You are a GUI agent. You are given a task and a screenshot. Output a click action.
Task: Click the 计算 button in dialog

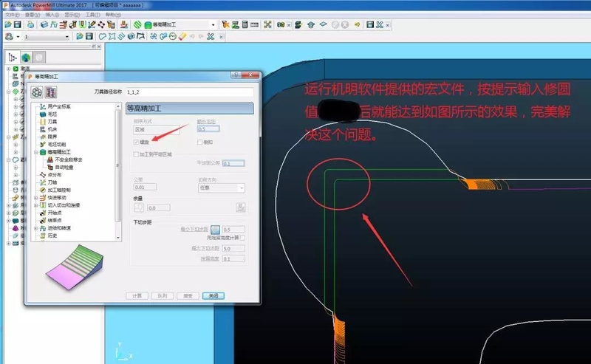(137, 295)
